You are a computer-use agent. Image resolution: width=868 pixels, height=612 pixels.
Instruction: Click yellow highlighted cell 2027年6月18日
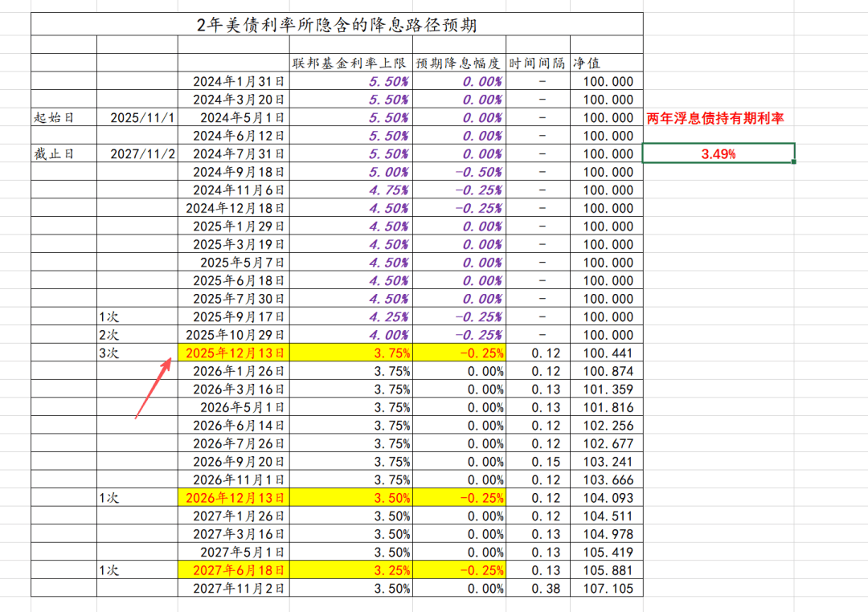(234, 570)
